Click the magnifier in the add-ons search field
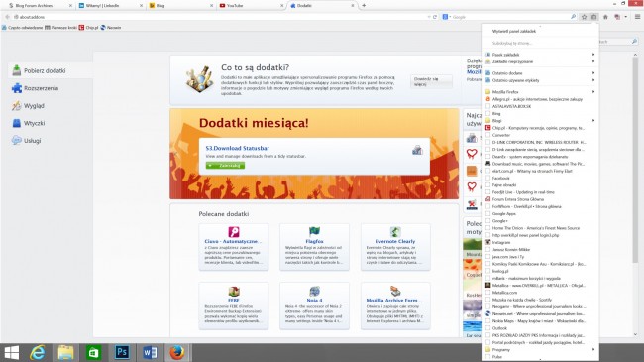The width and height of the screenshot is (644, 362). point(634,42)
